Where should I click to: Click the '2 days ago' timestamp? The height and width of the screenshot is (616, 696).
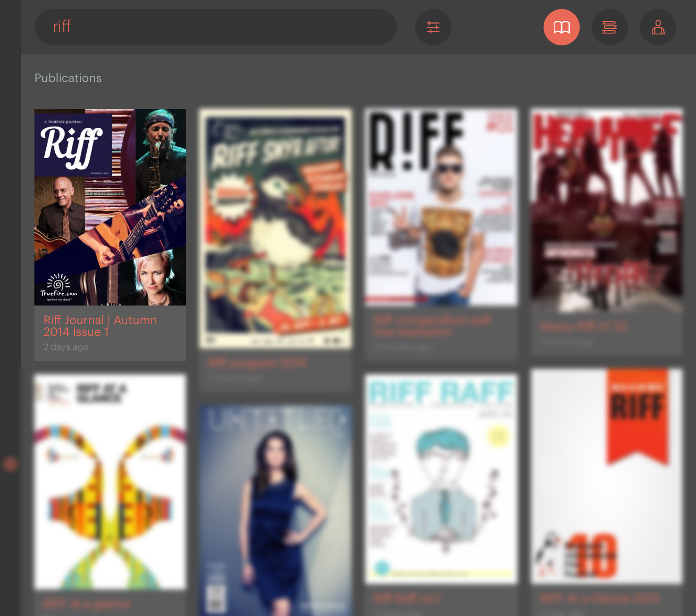pyautogui.click(x=66, y=347)
